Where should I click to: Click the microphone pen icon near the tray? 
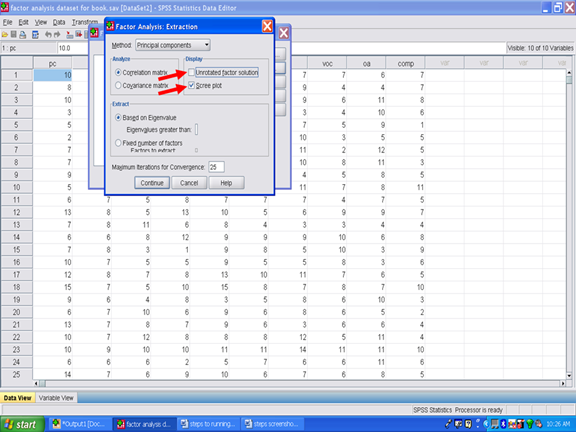(448, 424)
